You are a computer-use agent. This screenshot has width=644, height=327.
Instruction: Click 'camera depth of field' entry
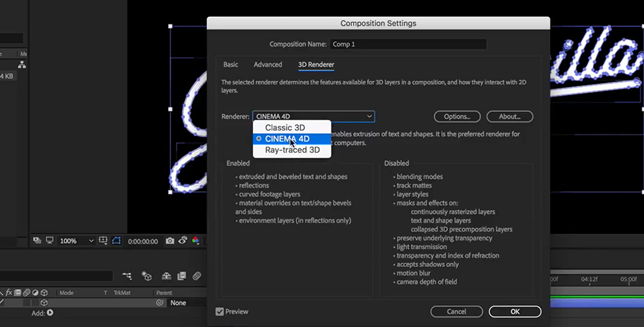tap(427, 282)
